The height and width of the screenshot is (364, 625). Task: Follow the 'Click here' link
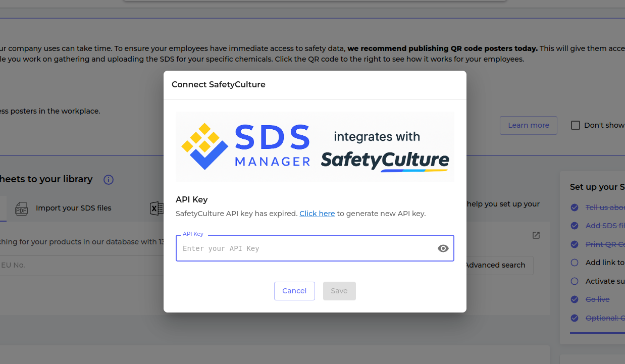coord(317,214)
